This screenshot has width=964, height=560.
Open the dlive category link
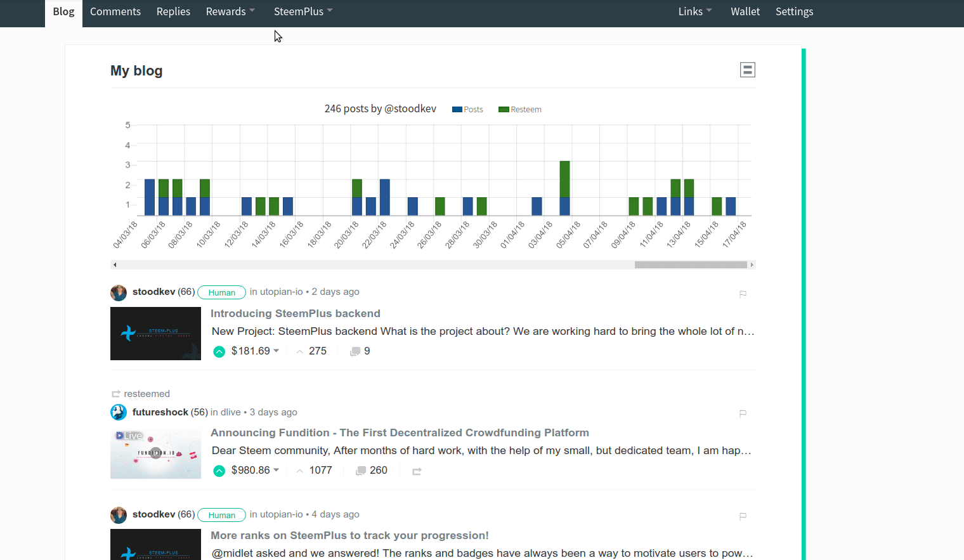coord(231,412)
